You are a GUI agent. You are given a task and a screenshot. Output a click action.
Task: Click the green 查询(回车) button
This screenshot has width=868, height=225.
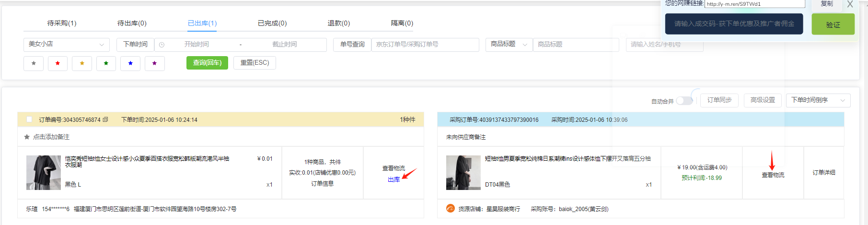(x=207, y=63)
